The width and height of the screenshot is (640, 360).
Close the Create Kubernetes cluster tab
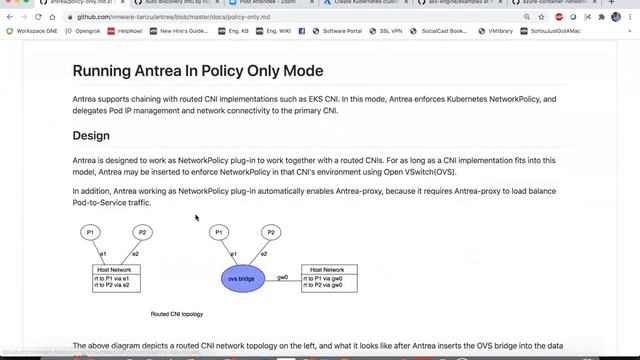tap(406, 2)
